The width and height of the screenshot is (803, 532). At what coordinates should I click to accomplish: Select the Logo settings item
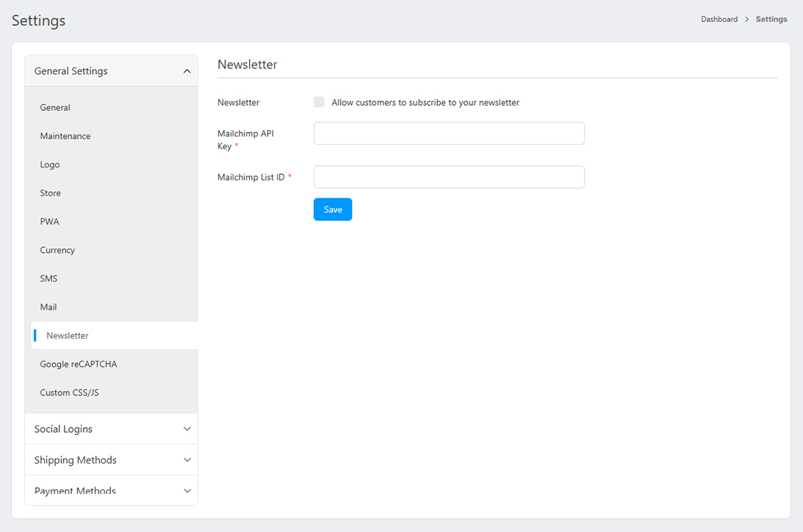[x=50, y=165]
